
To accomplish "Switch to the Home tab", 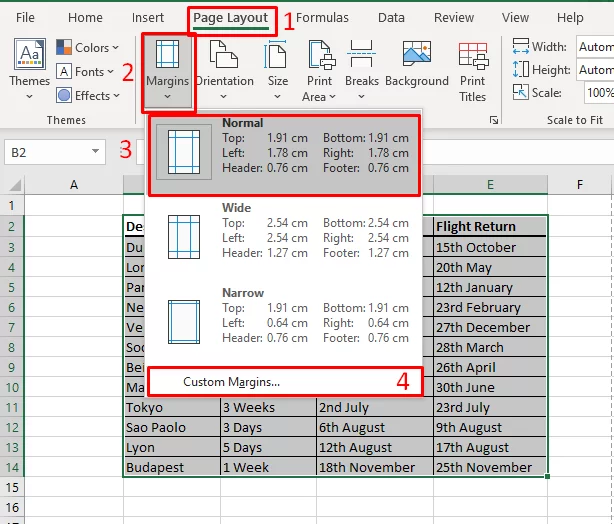I will (85, 18).
